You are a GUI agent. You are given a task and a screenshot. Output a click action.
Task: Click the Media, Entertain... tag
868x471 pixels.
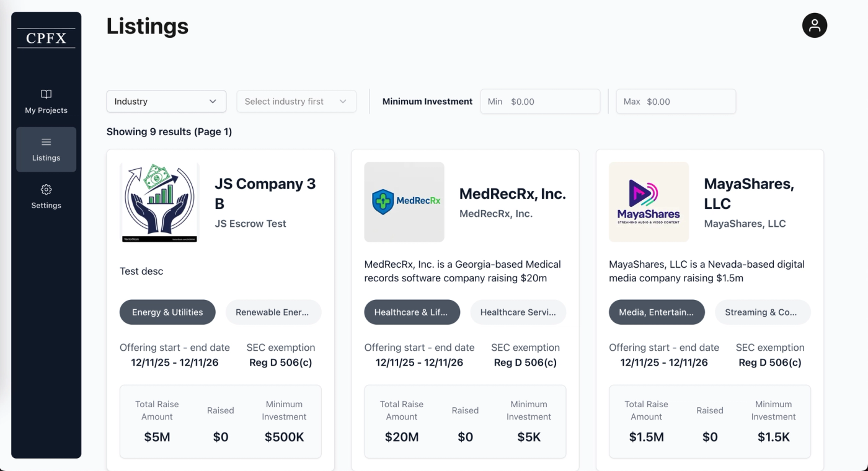[x=657, y=312]
